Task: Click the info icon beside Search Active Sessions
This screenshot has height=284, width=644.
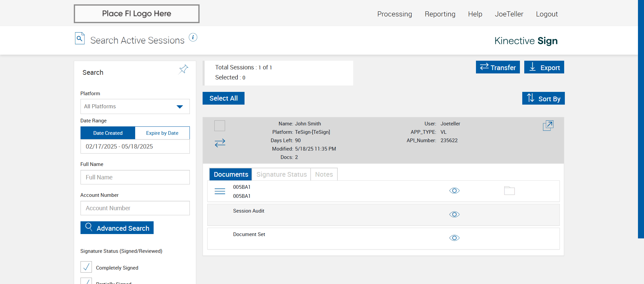Action: [x=193, y=37]
